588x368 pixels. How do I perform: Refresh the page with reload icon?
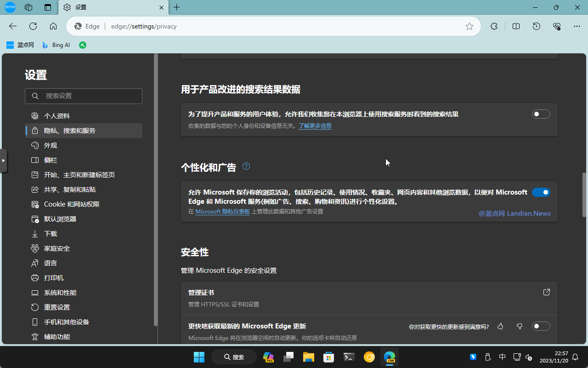click(x=33, y=26)
